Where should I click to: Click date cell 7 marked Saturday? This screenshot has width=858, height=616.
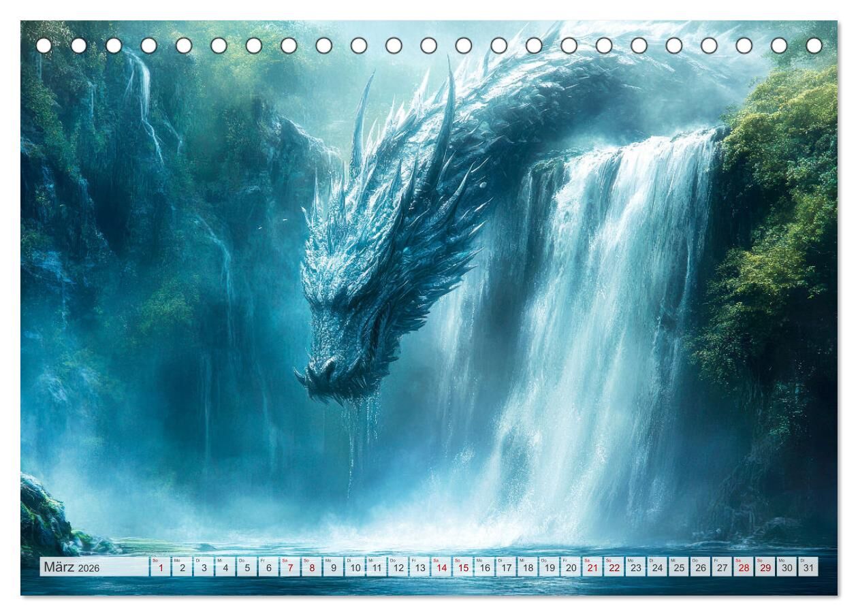coord(290,567)
